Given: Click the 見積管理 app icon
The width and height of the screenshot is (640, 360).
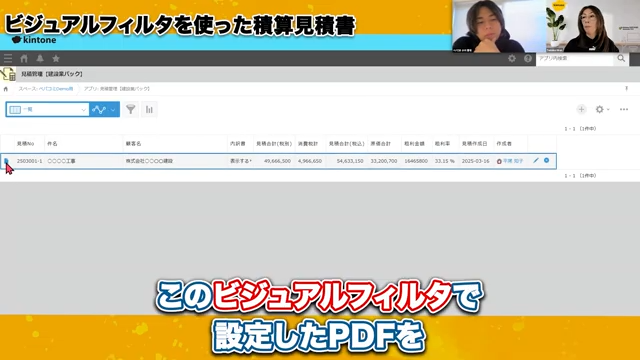Looking at the screenshot, I should pyautogui.click(x=8, y=74).
